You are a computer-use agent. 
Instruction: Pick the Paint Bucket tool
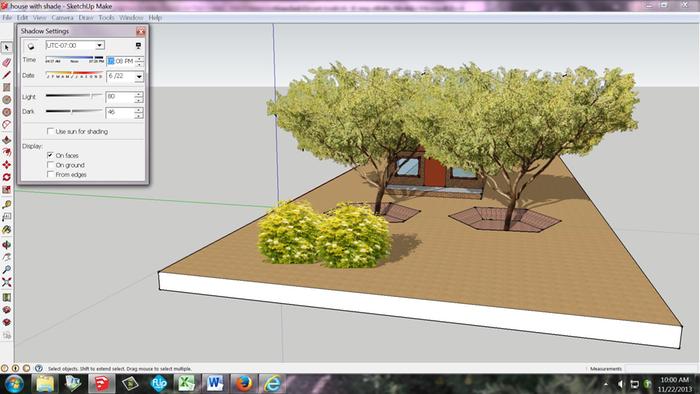(6, 230)
